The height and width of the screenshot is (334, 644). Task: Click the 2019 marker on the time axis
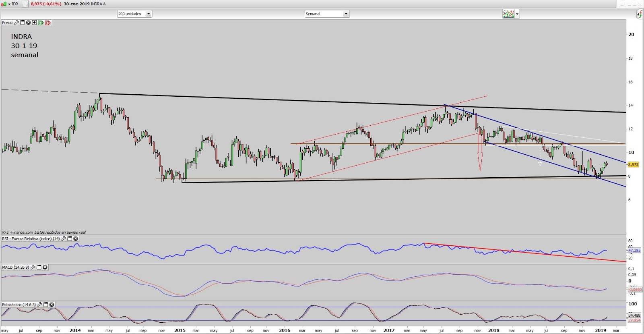(601, 330)
